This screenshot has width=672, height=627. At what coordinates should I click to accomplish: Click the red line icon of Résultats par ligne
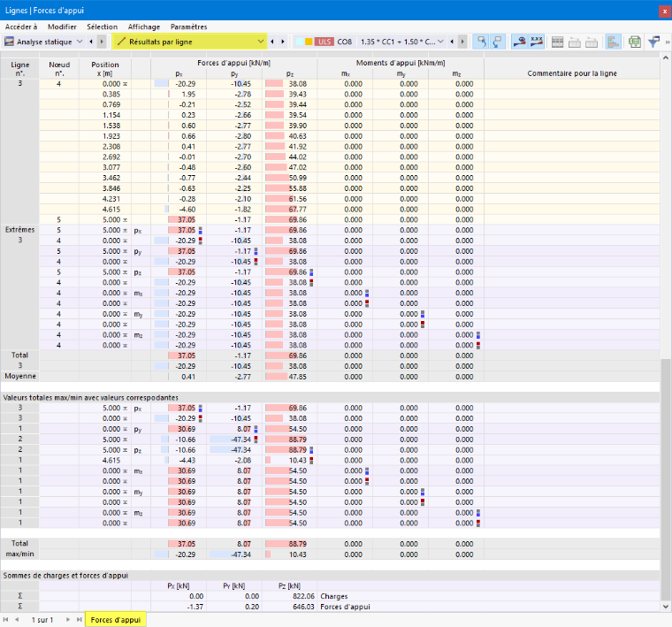coord(122,42)
